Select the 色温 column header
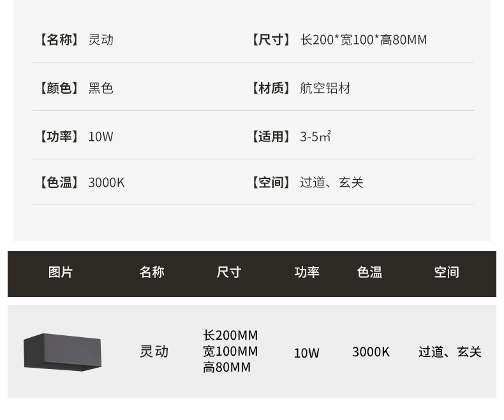The width and height of the screenshot is (504, 420). (x=369, y=273)
